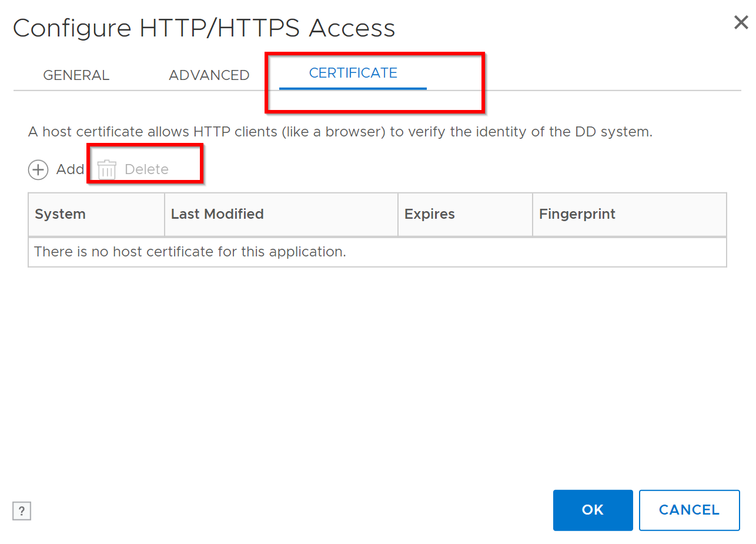The image size is (756, 544).
Task: Click the X icon to dismiss the dialog
Action: [x=740, y=22]
